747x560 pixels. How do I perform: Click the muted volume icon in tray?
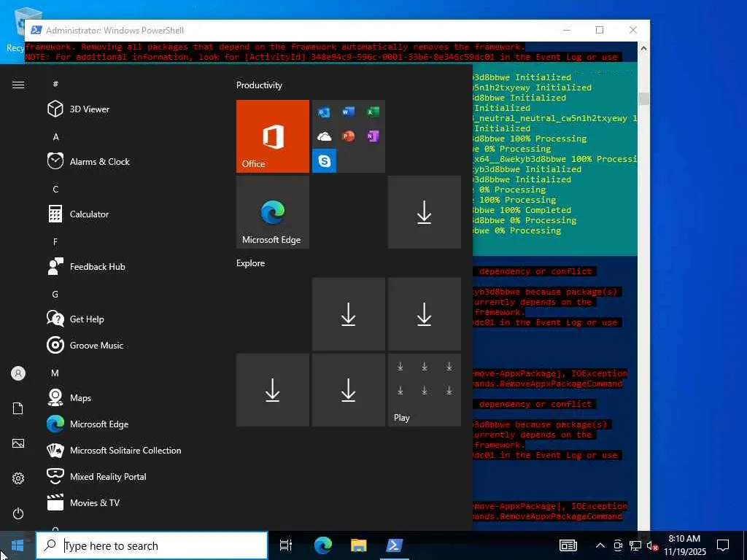[651, 545]
